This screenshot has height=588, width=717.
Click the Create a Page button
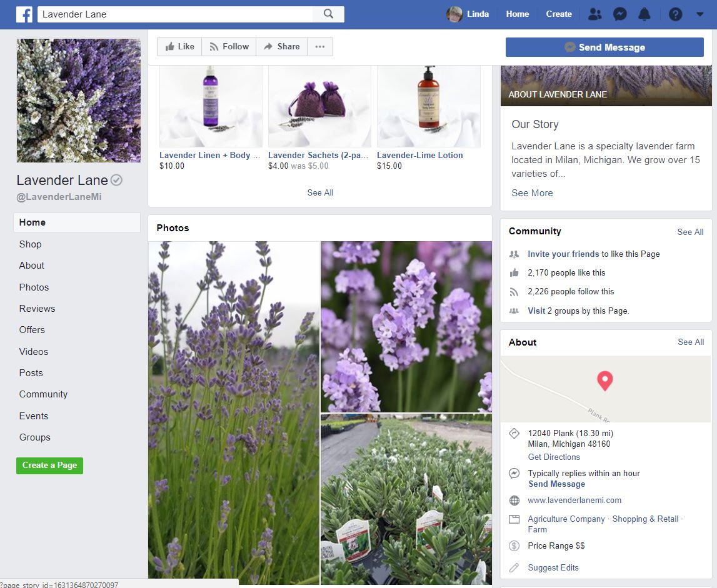pyautogui.click(x=49, y=466)
